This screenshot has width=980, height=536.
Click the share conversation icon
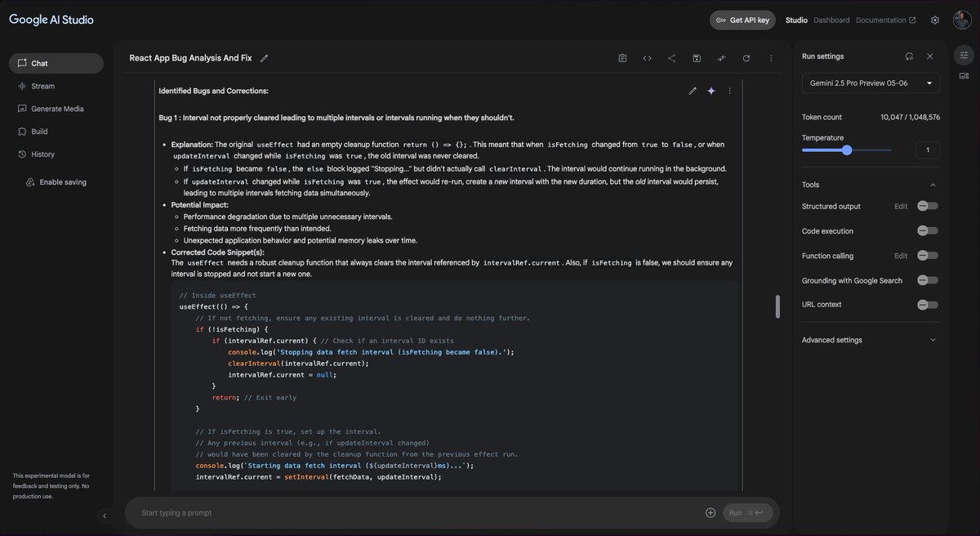coord(670,56)
